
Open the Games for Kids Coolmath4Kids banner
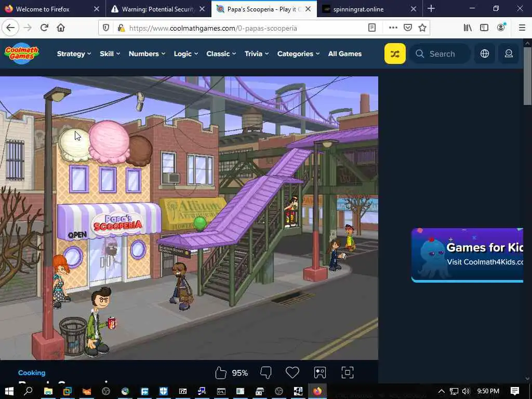(467, 255)
